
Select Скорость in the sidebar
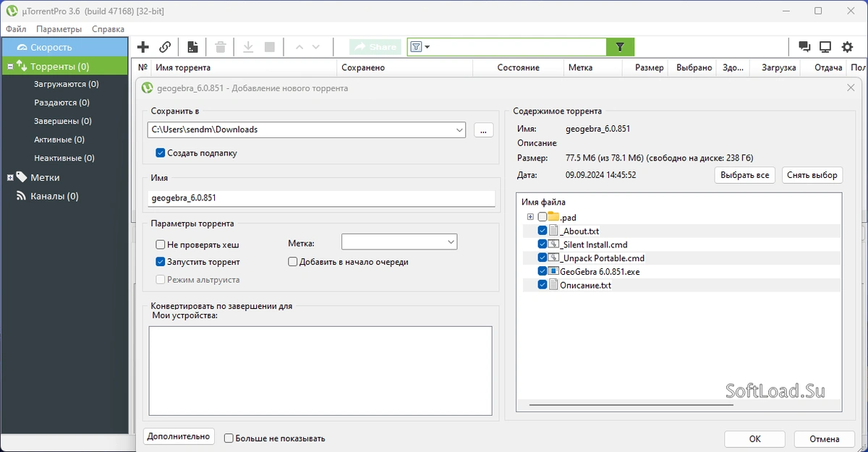pyautogui.click(x=64, y=47)
